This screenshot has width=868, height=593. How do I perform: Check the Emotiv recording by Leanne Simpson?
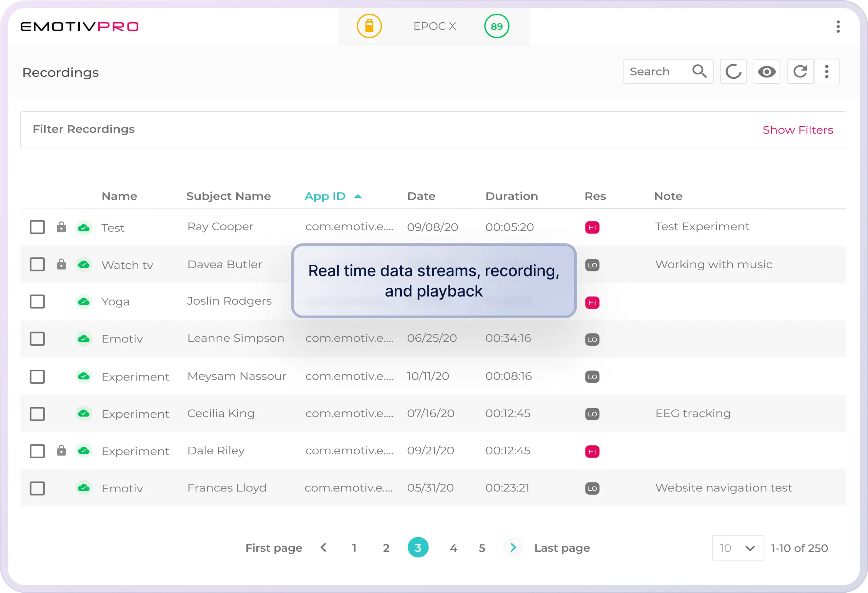click(37, 338)
